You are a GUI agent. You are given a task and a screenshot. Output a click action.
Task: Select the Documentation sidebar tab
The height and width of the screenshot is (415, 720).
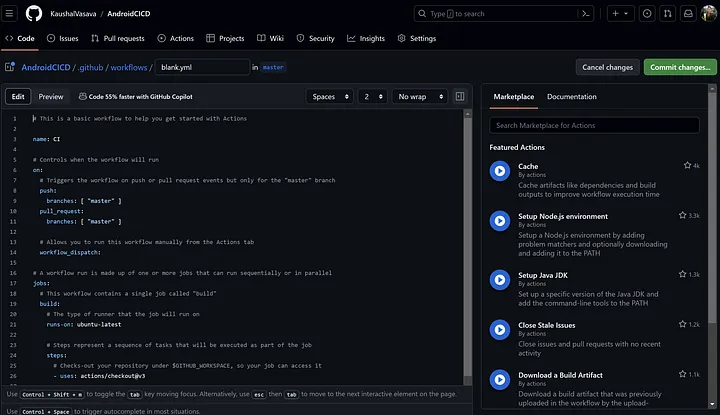(x=572, y=96)
